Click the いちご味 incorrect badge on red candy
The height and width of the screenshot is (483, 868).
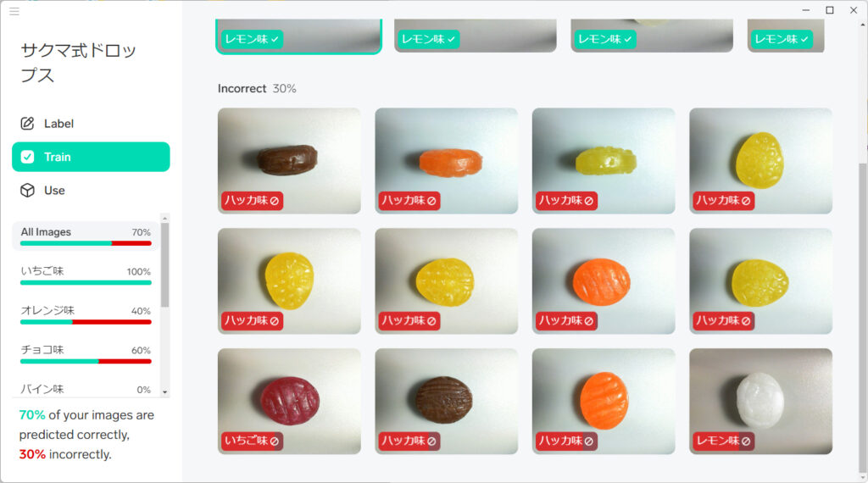pos(252,441)
